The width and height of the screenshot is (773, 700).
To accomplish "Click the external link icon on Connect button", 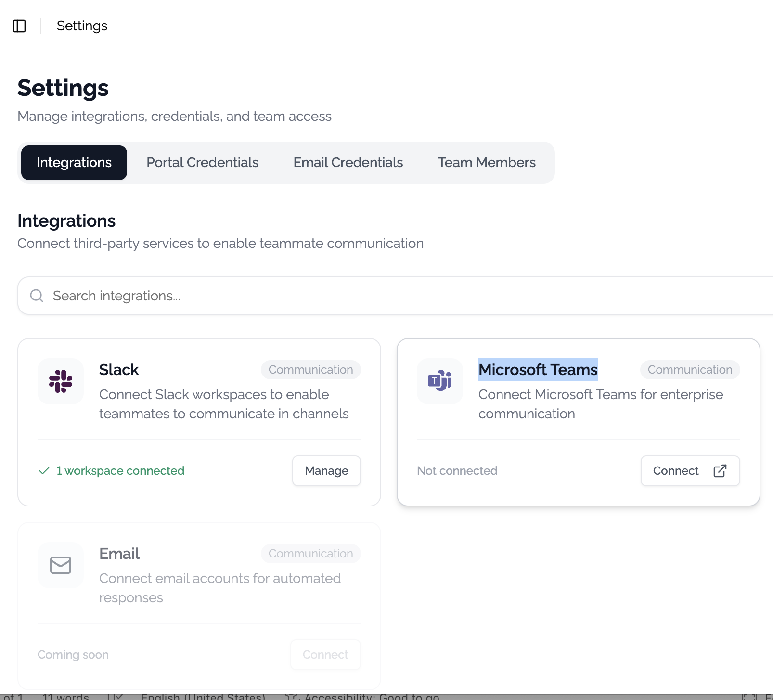I will (720, 471).
